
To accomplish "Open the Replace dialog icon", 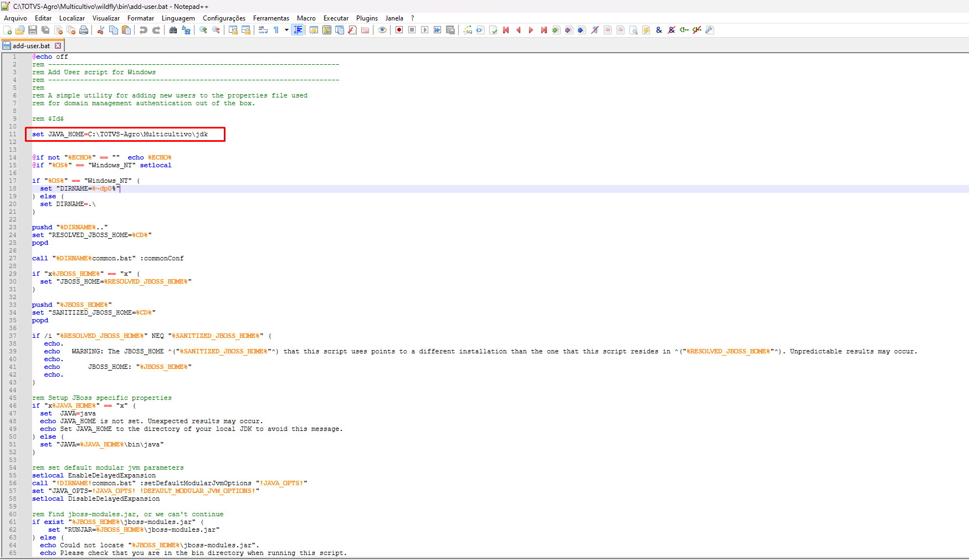I will click(x=186, y=30).
